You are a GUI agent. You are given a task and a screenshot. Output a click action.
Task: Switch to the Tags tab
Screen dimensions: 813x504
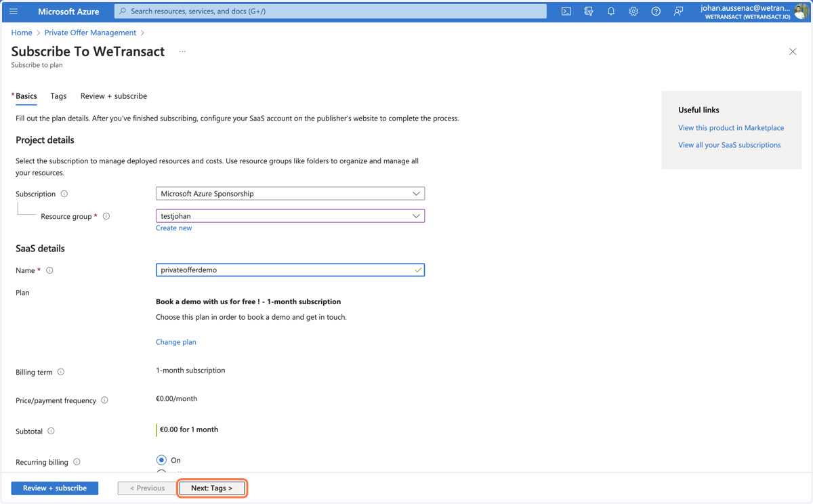point(58,96)
